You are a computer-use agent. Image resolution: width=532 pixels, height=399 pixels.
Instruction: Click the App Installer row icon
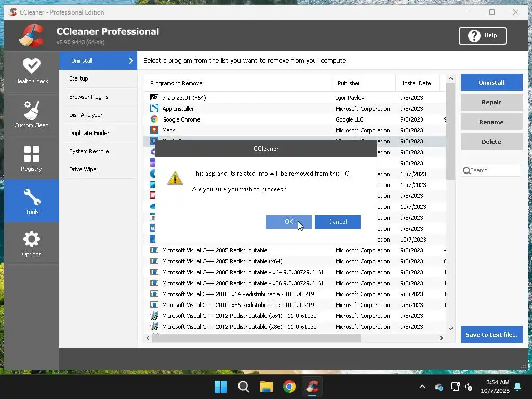[x=154, y=108]
